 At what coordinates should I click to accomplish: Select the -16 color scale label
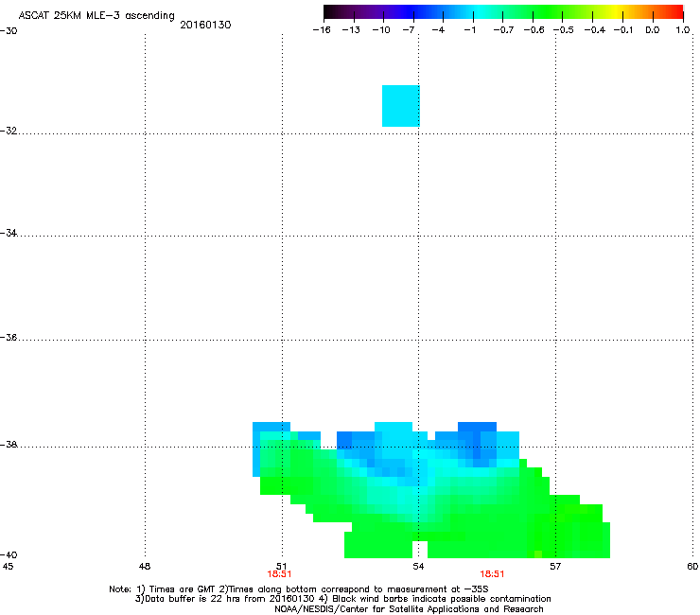[322, 30]
